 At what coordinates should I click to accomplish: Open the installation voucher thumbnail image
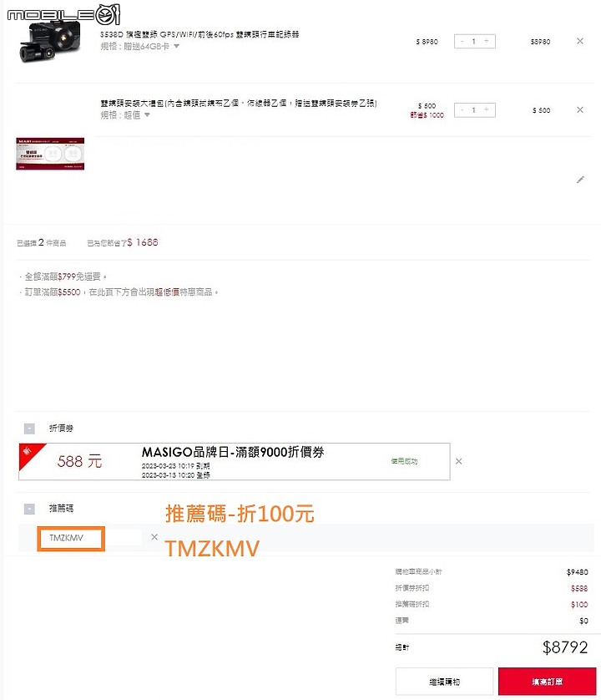[x=50, y=154]
